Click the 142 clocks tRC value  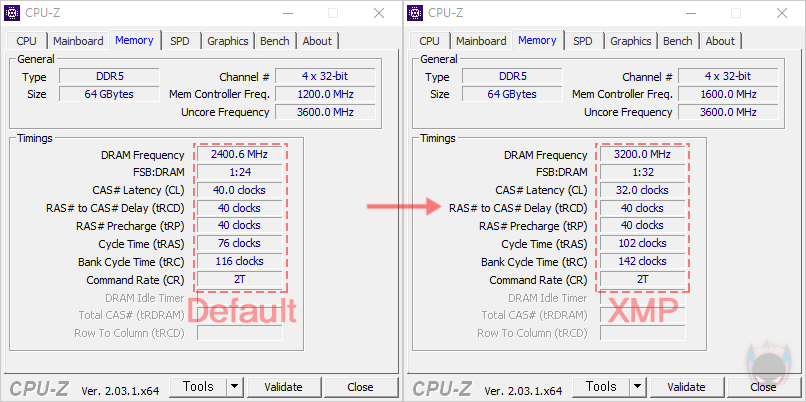click(x=643, y=261)
